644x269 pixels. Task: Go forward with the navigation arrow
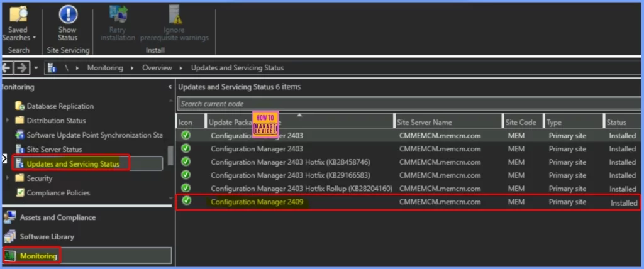(22, 68)
